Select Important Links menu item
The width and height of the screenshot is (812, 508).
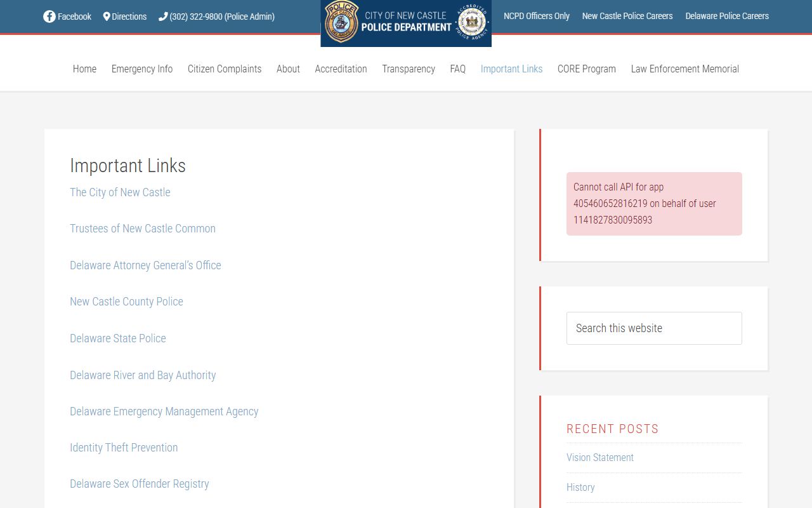(511, 69)
